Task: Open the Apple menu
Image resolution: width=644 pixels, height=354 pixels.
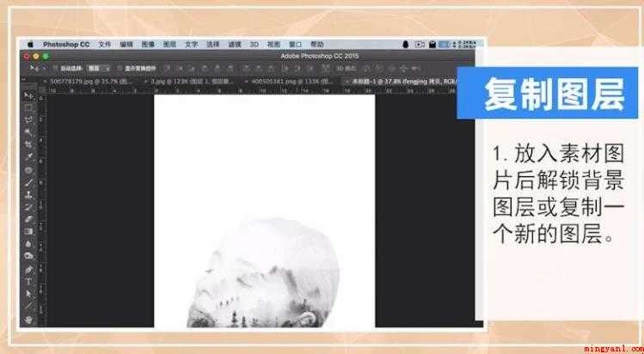Action: (x=31, y=45)
